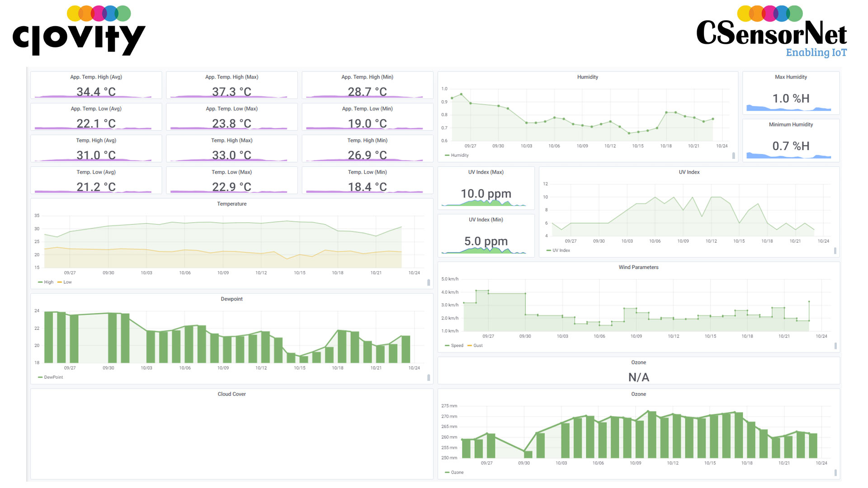Screen dimensions: 868x488
Task: Open the Temp. High (Max) panel title
Action: [x=231, y=141]
